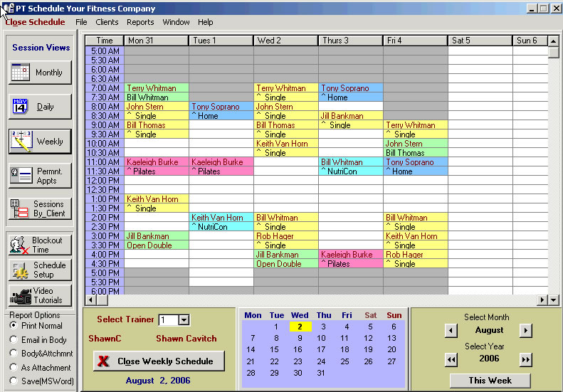Expand the Select Trainer dropdown
Screen dimensions: 563x392
184,321
